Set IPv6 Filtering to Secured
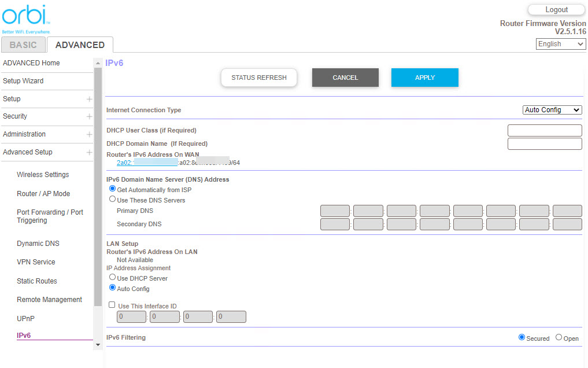The width and height of the screenshot is (588, 368). tap(522, 337)
